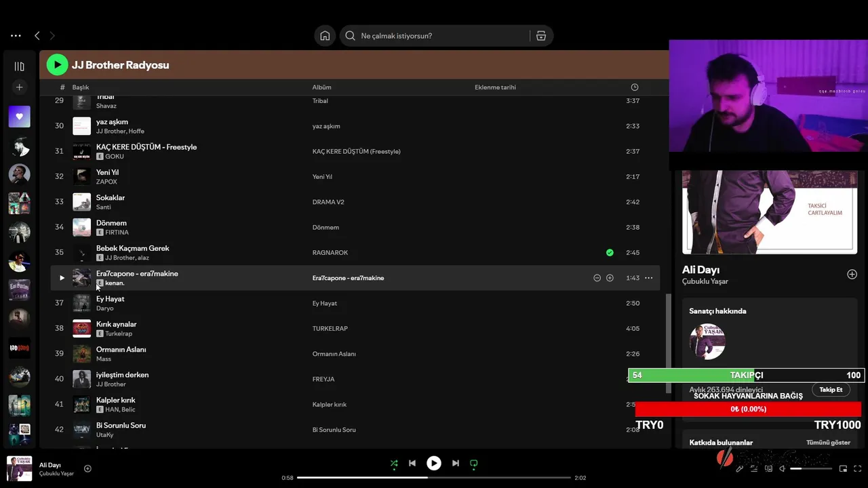Skip to next track
The width and height of the screenshot is (868, 488).
[x=456, y=464]
